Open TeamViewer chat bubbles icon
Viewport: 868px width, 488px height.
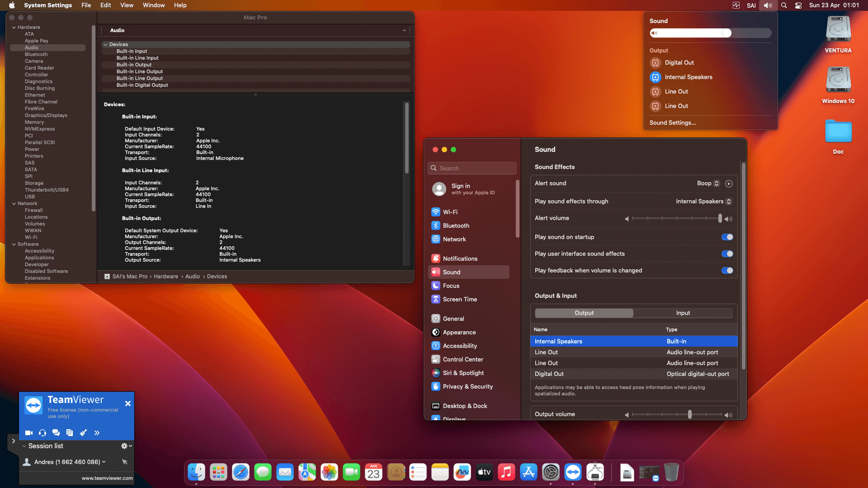(56, 433)
